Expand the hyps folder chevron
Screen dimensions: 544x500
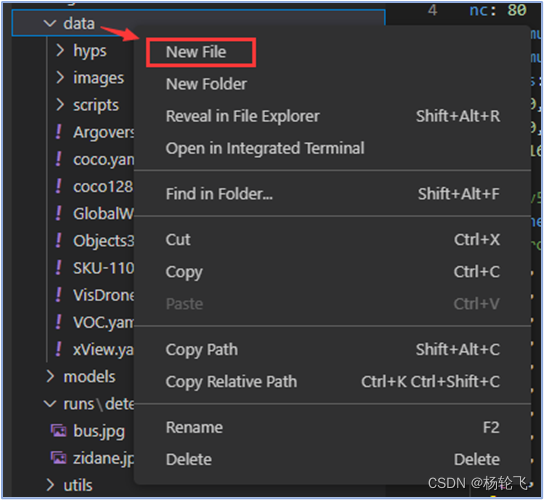pyautogui.click(x=60, y=50)
